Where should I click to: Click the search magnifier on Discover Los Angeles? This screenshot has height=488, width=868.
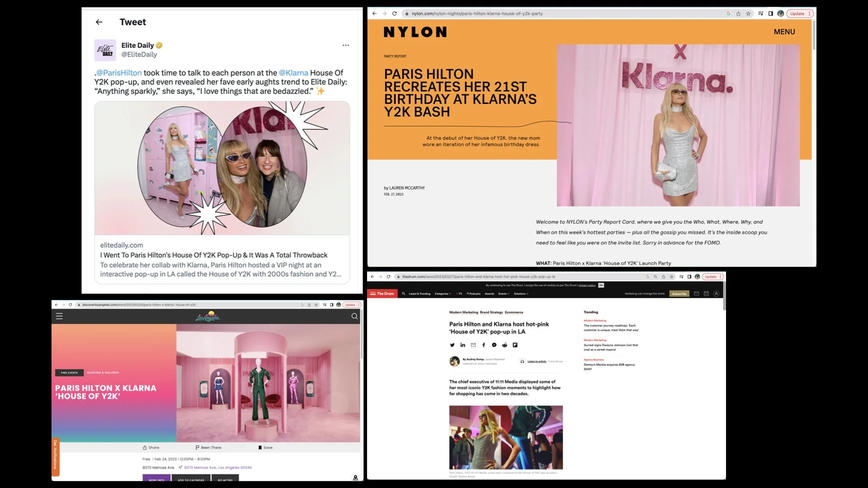tap(354, 316)
